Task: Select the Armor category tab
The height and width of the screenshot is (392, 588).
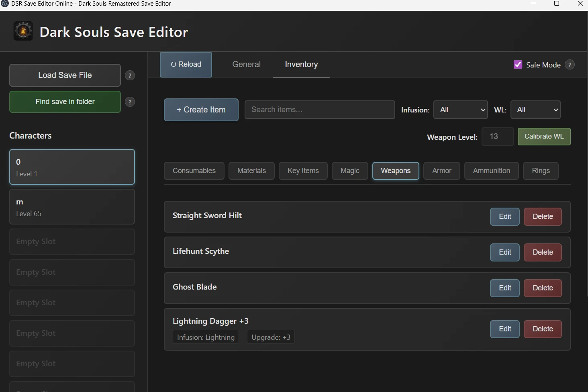Action: 441,171
